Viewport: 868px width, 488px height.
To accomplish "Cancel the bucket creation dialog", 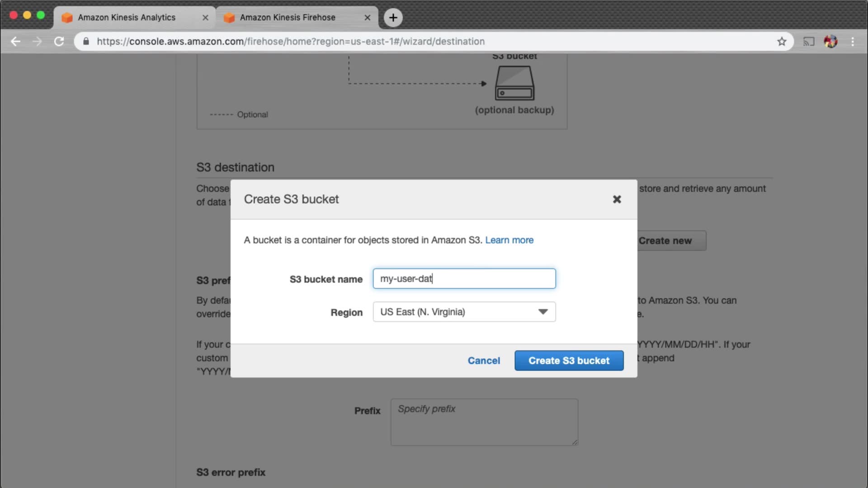I will (483, 361).
